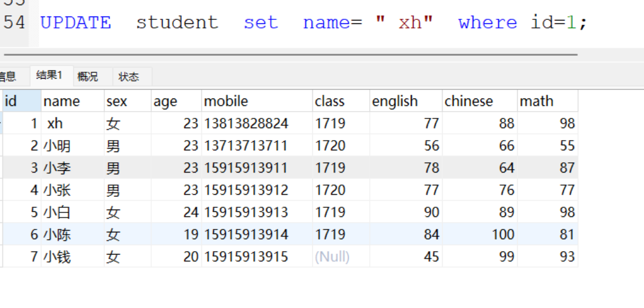
Task: Click the set keyword in the query
Action: pos(261,22)
